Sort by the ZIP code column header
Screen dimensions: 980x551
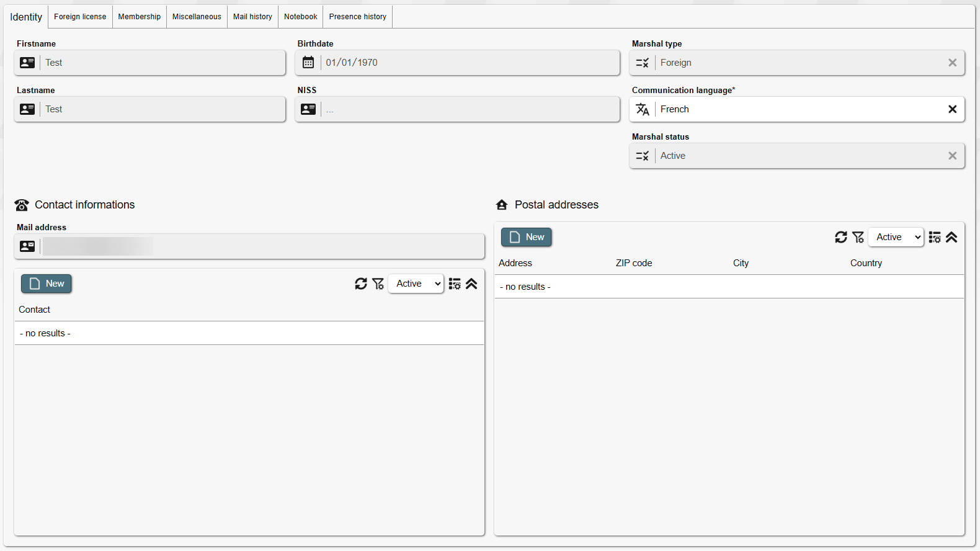(634, 263)
